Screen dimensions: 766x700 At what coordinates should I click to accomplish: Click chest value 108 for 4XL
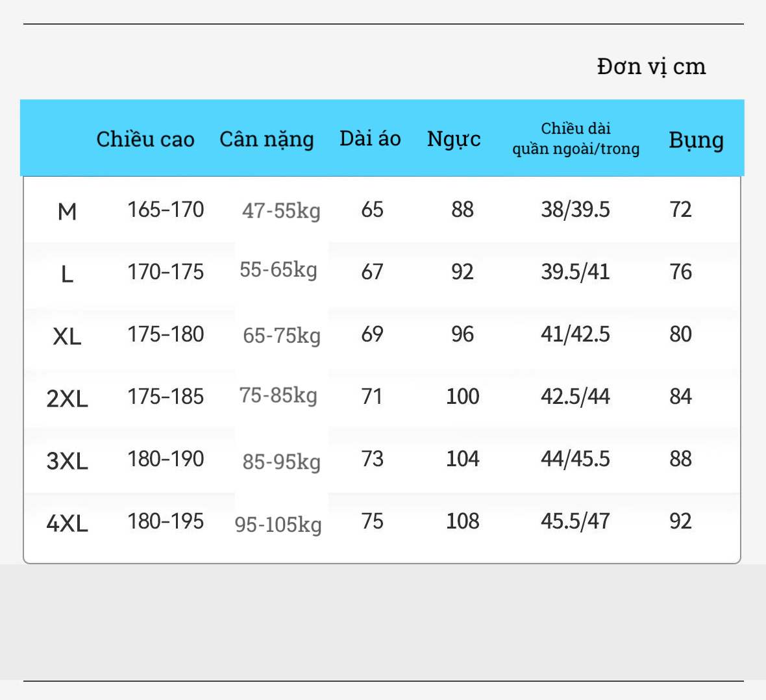[x=462, y=521]
